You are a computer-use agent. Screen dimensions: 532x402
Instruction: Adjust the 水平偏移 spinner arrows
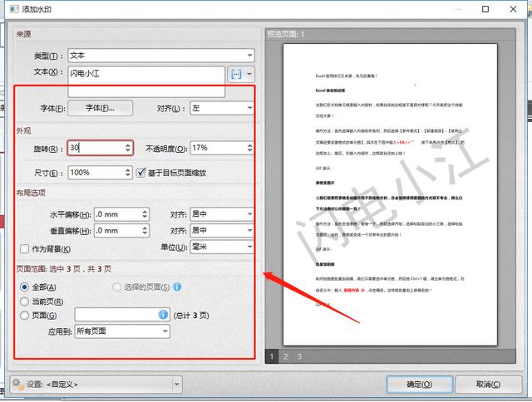(145, 214)
